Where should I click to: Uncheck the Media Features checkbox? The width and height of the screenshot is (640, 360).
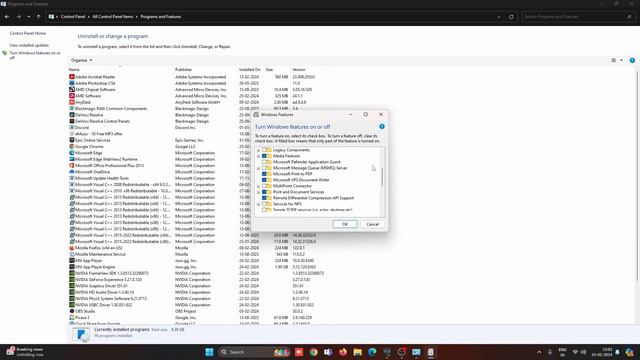pyautogui.click(x=264, y=156)
